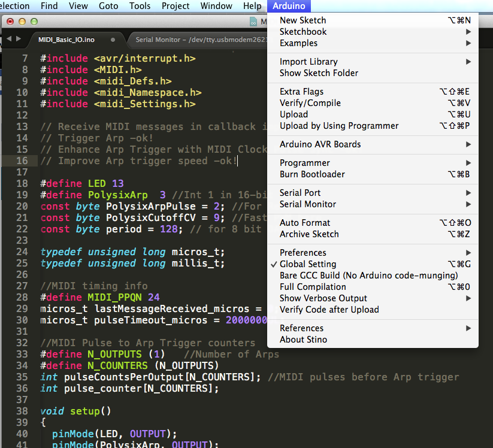Expand the Show Verbose Output submenu
This screenshot has width=493, height=448.
coord(373,298)
